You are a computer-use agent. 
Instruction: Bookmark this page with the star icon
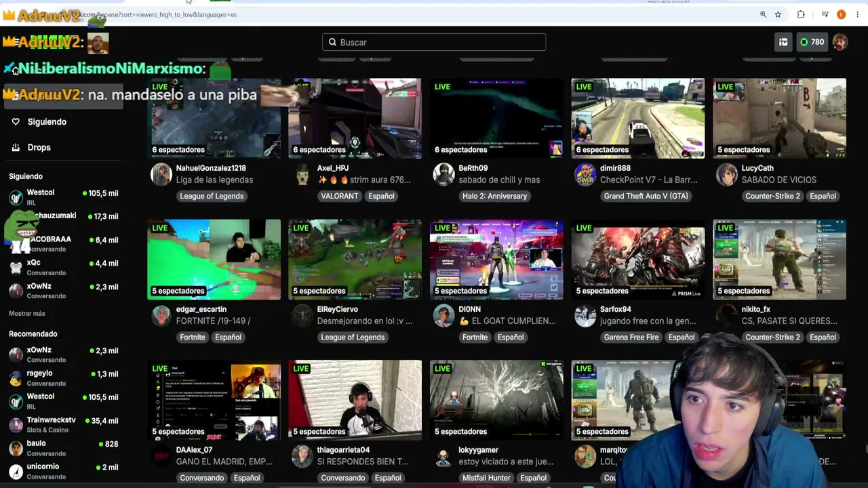(778, 14)
